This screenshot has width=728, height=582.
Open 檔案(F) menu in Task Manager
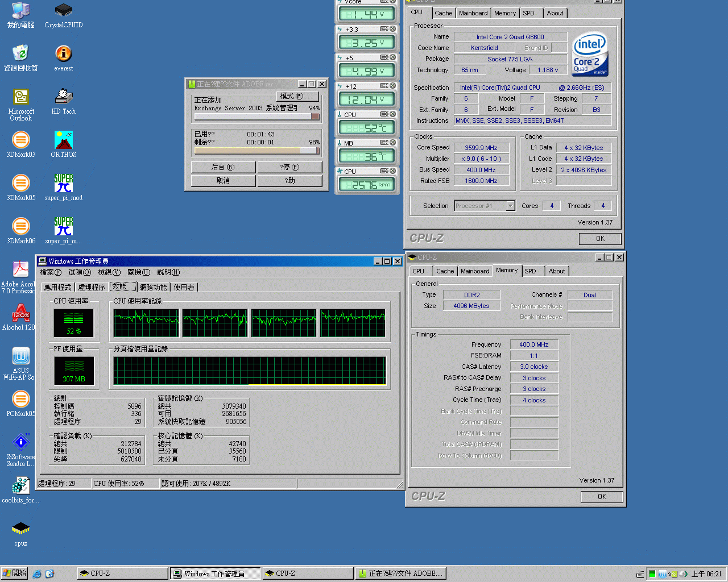51,272
